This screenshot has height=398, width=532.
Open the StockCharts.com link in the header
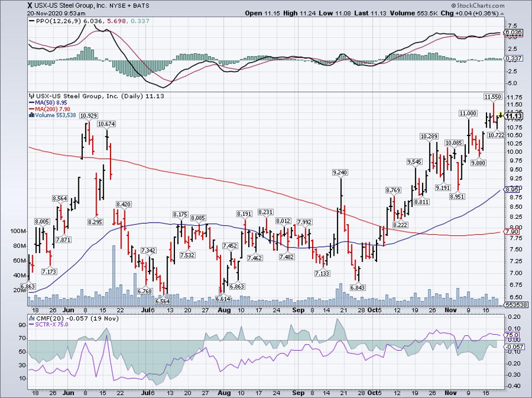click(x=478, y=6)
